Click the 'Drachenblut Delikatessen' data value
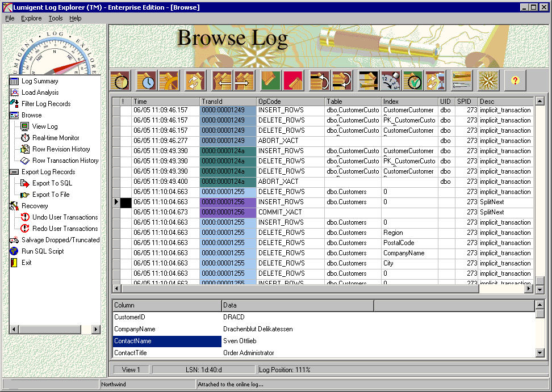 tap(258, 329)
